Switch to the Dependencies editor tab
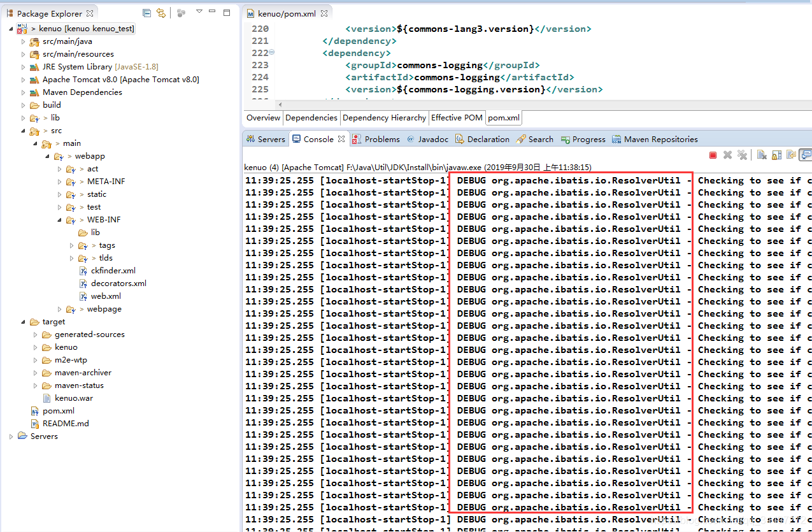 (311, 117)
